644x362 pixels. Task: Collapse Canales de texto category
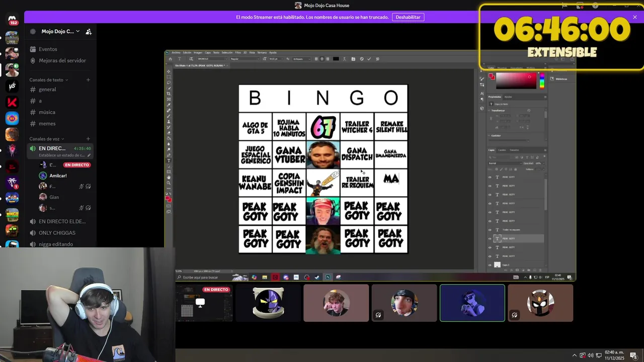point(49,79)
